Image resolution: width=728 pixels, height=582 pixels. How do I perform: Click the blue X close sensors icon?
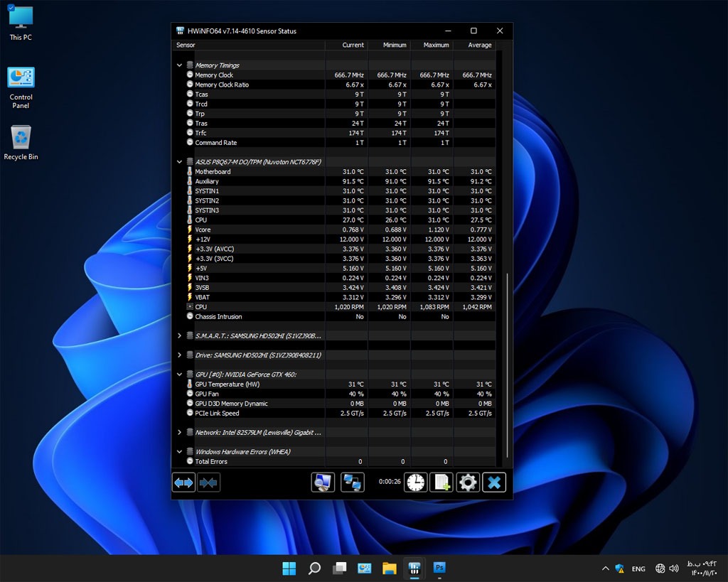point(493,483)
